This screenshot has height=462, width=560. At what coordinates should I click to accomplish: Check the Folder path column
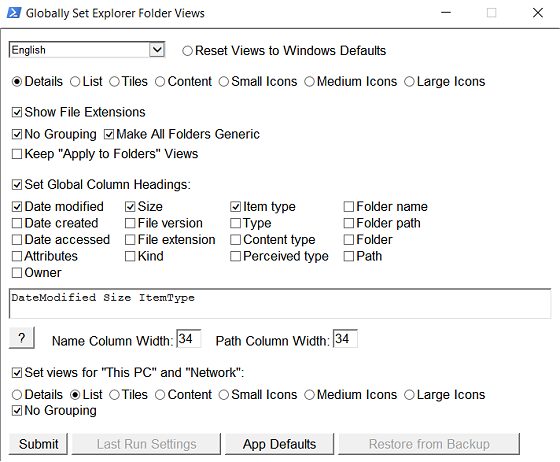[349, 223]
